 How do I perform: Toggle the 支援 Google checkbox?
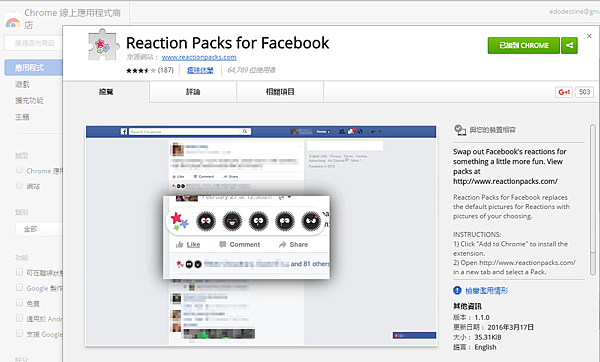pyautogui.click(x=19, y=333)
